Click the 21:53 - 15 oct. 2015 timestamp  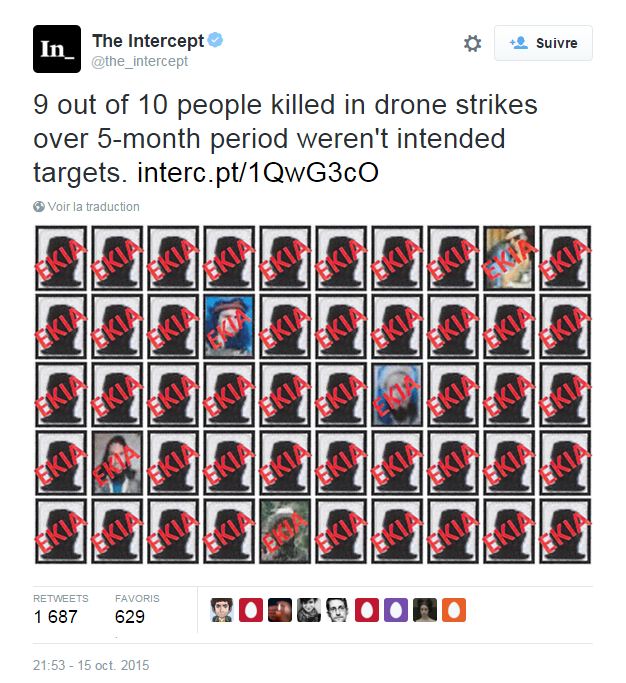coord(91,665)
